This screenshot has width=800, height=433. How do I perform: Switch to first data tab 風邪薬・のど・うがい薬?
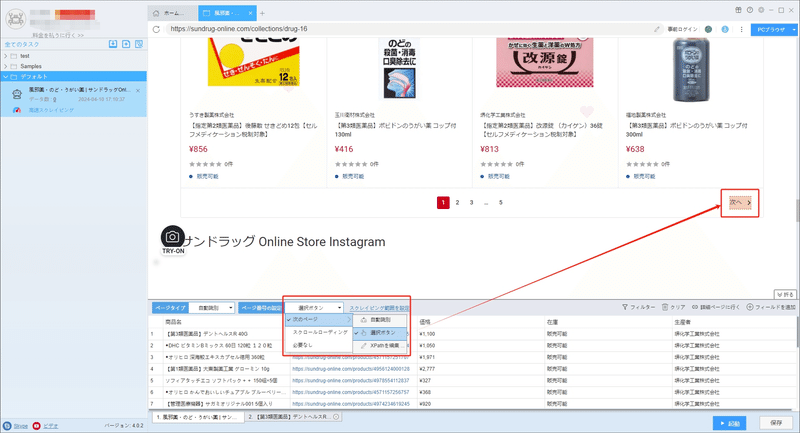[198, 417]
